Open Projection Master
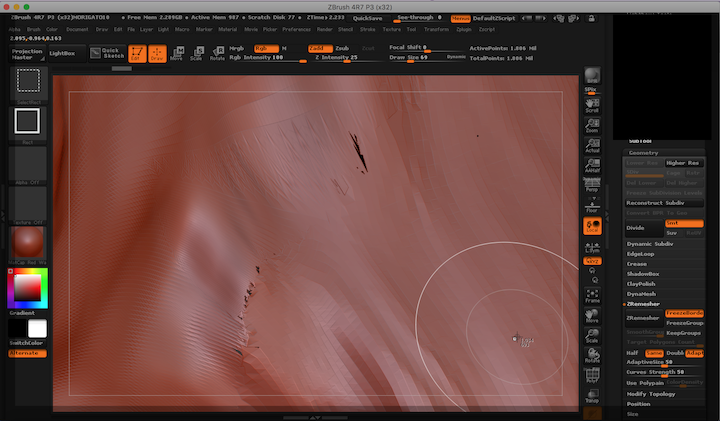720x421 pixels. click(x=28, y=54)
